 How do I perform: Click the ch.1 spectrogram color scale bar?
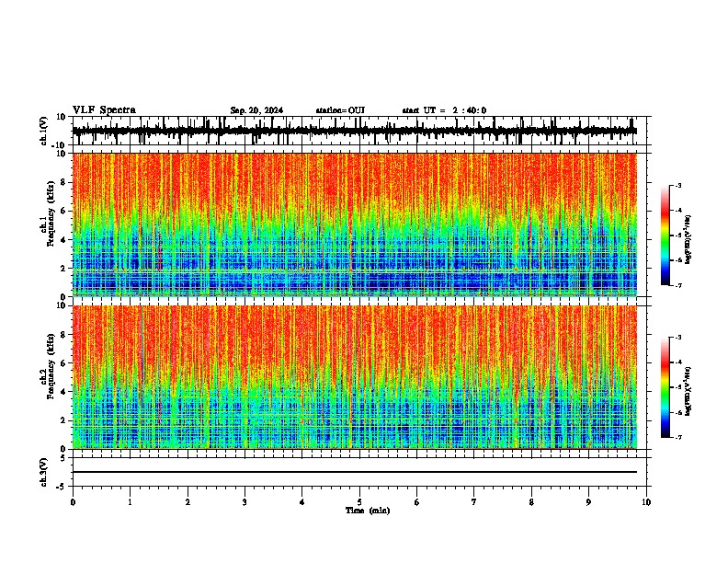coord(665,236)
